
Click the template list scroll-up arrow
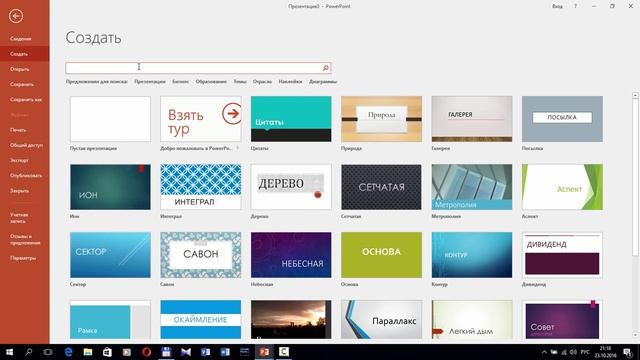[x=635, y=95]
